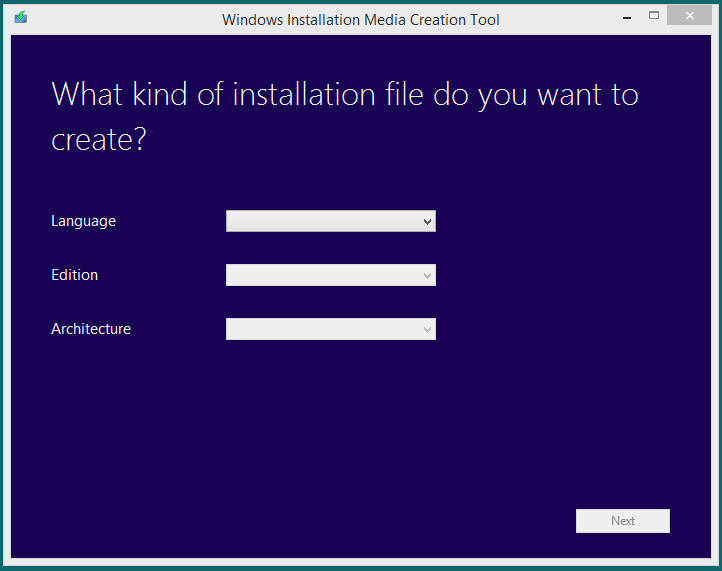This screenshot has height=571, width=722.
Task: Click the Media Creation Tool title bar icon
Action: (x=21, y=18)
